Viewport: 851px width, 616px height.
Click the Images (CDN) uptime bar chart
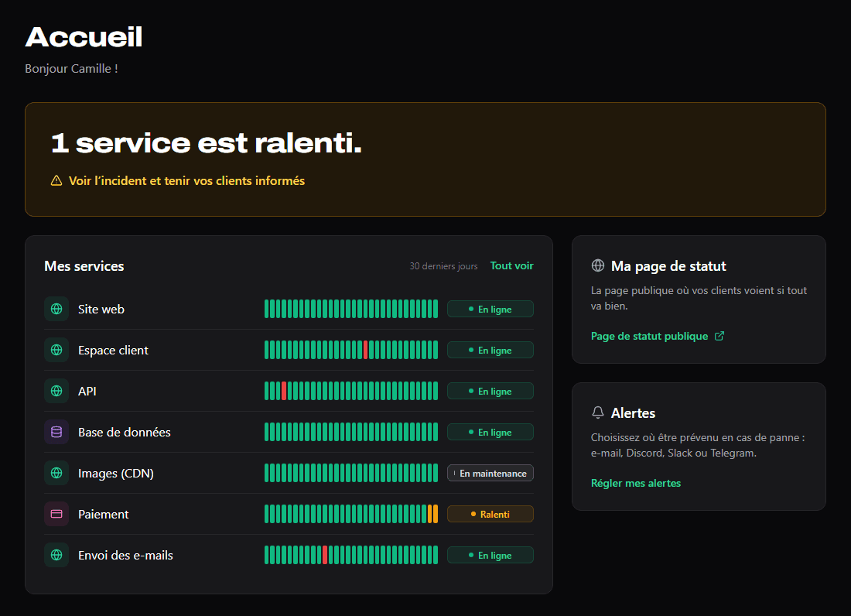(x=351, y=473)
